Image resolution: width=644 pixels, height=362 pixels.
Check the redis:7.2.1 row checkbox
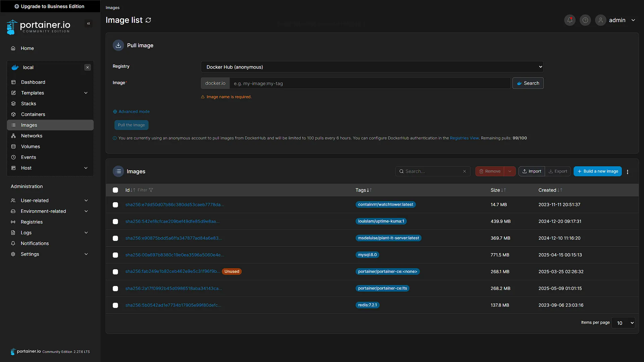pos(115,305)
